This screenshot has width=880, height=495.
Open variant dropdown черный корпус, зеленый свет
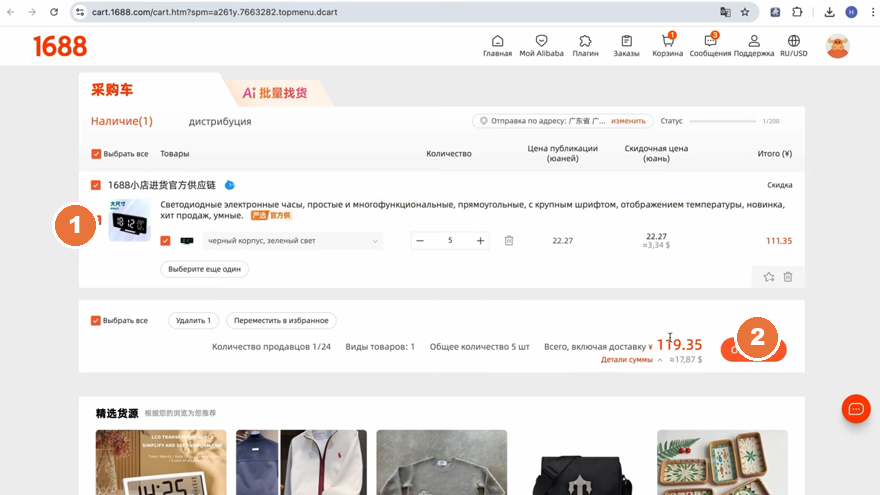[292, 241]
